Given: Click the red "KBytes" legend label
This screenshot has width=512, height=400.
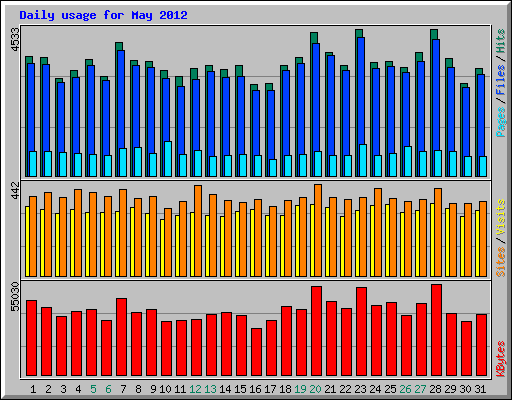Looking at the screenshot, I should coord(501,359).
